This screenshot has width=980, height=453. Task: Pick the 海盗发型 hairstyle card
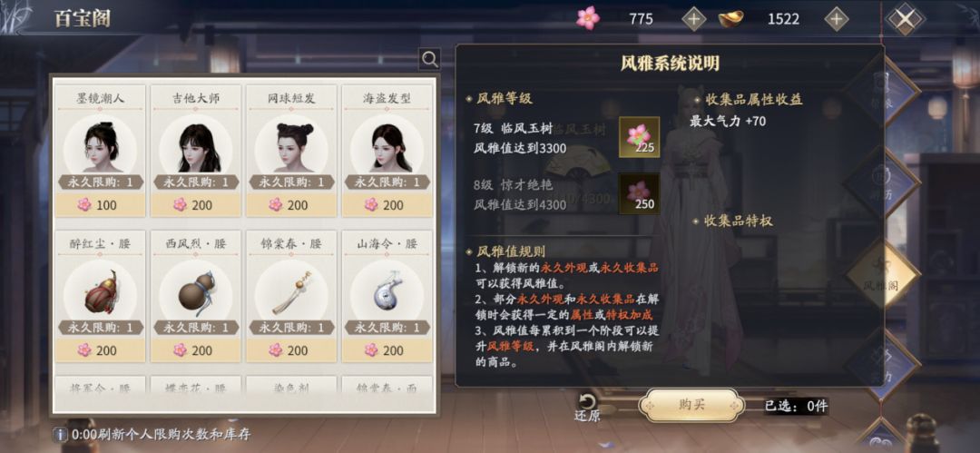click(387, 151)
